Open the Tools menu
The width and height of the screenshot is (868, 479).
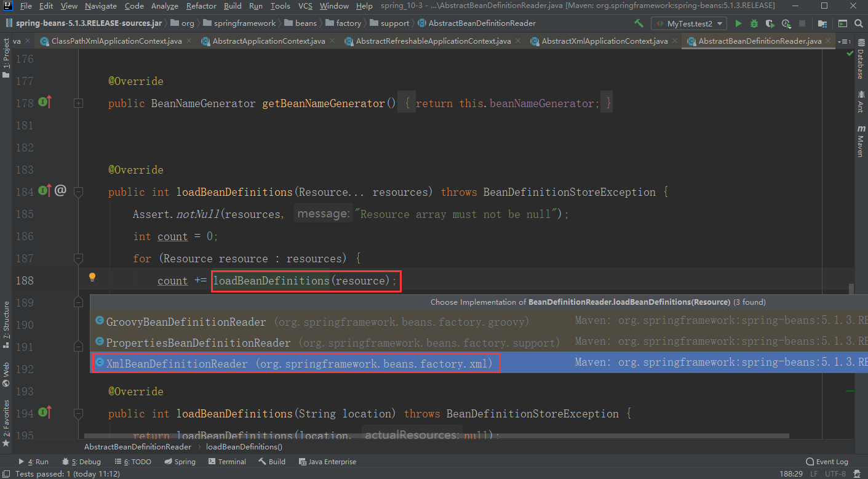point(280,6)
